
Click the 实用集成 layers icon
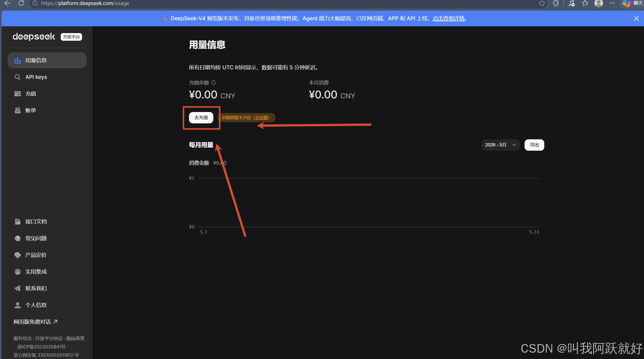(x=17, y=272)
